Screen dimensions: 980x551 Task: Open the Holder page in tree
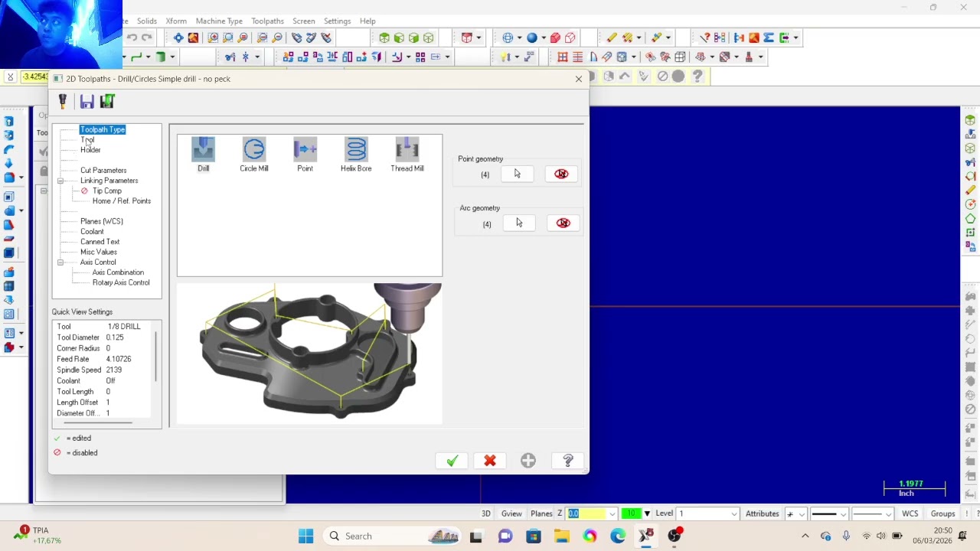90,149
